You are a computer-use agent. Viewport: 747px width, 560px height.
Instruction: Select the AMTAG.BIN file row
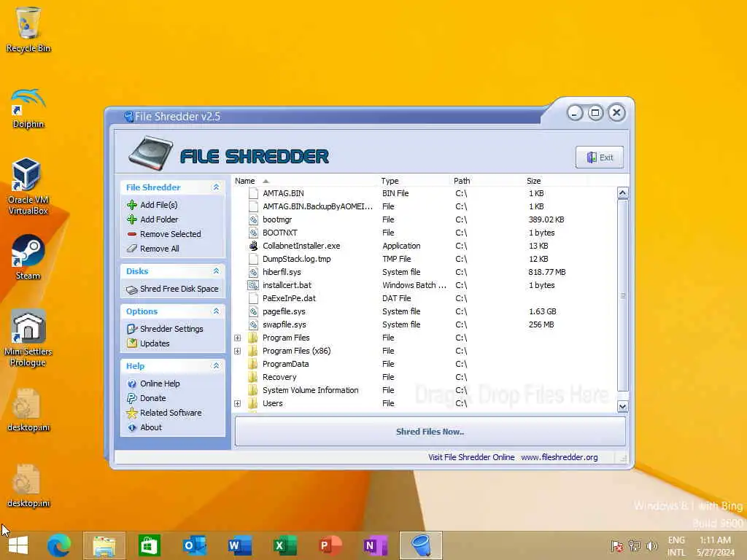coord(424,193)
